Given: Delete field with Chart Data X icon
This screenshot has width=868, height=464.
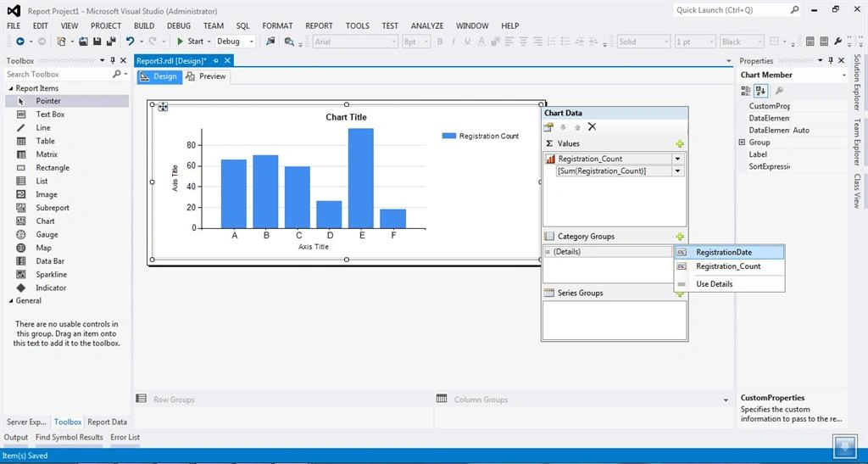Looking at the screenshot, I should point(592,126).
